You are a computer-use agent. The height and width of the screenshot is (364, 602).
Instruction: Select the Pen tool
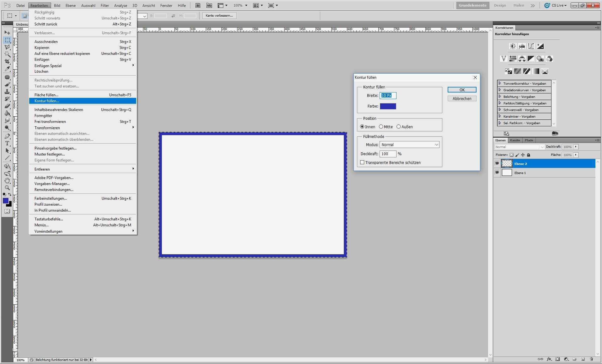pyautogui.click(x=7, y=136)
